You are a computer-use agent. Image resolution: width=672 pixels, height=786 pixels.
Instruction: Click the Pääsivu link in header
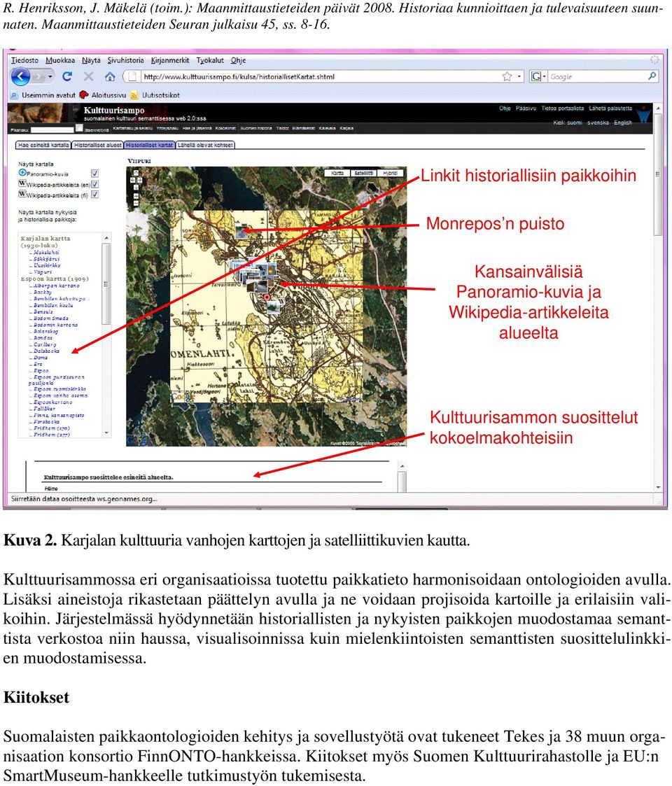(526, 108)
